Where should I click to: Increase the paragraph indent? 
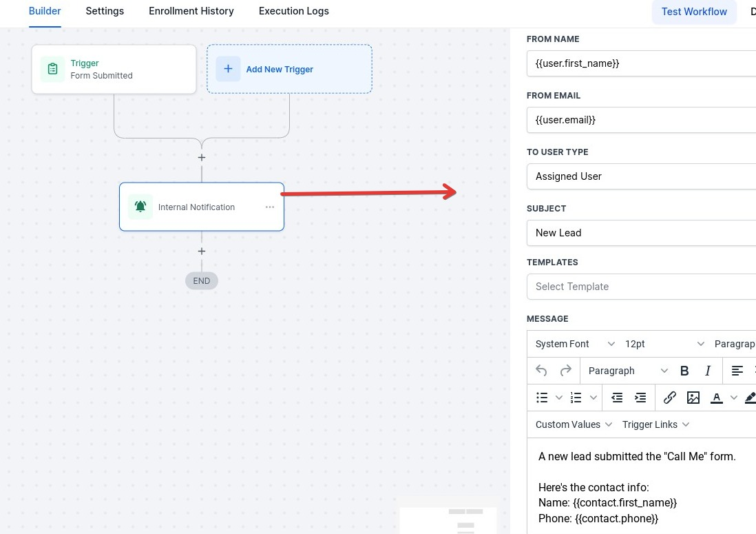[640, 398]
